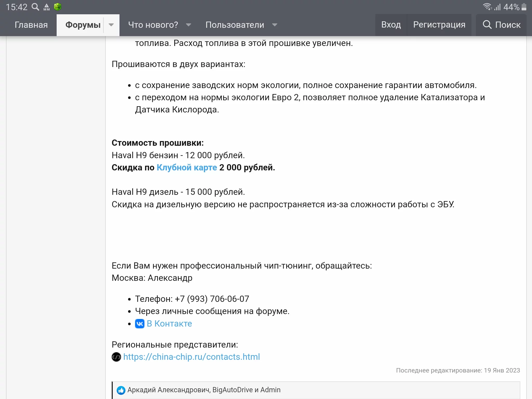Select the Форумы tab
Screen dimensions: 532x399
pos(83,25)
